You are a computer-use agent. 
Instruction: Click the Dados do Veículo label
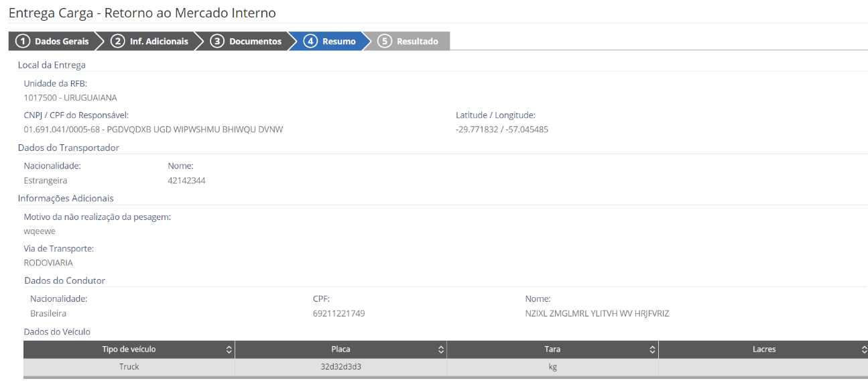pos(57,331)
